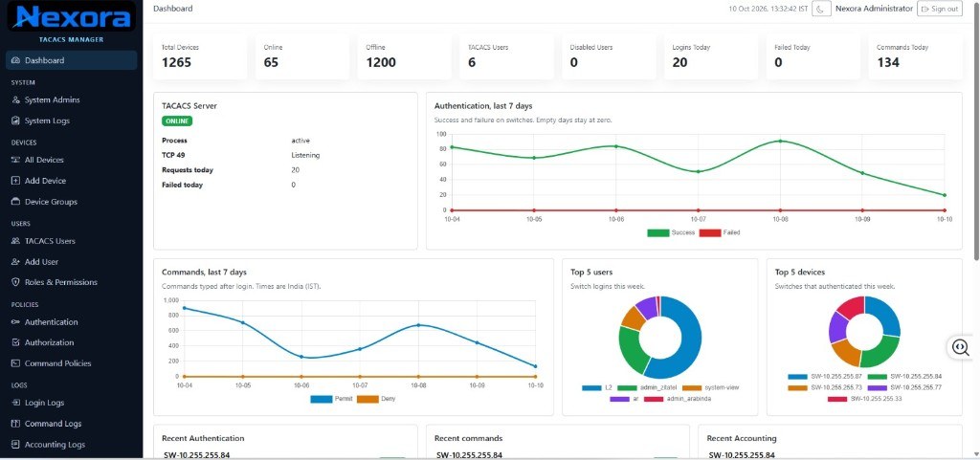Open the Add User page

pos(71,262)
